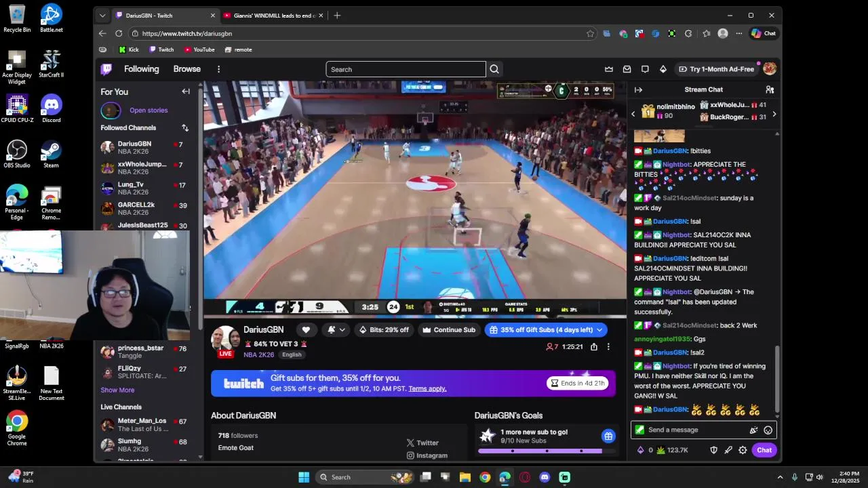Open Following page
The height and width of the screenshot is (488, 868).
pos(141,69)
